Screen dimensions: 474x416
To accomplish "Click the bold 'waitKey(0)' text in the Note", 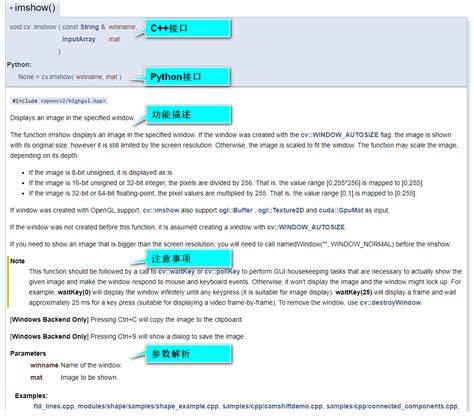I will click(74, 292).
